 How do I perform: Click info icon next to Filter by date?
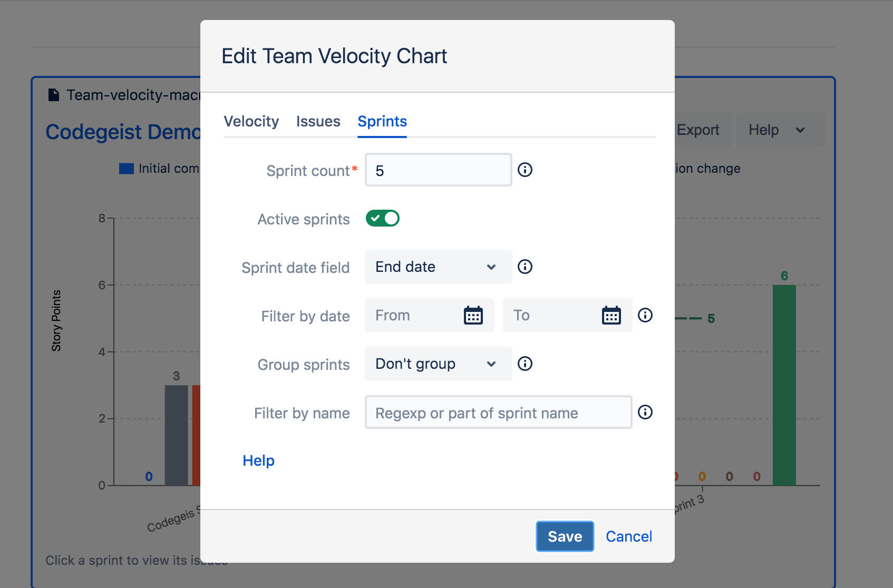[645, 315]
